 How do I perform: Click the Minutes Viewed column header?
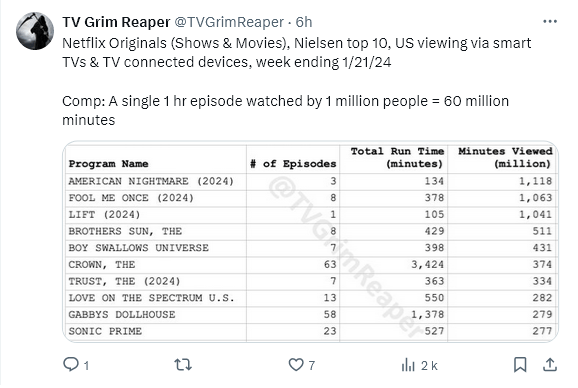pyautogui.click(x=504, y=157)
